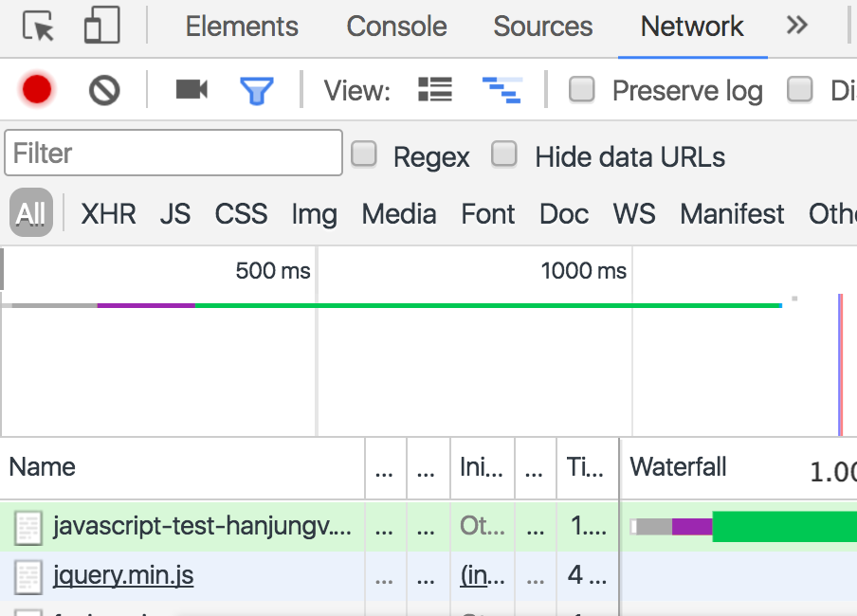Image resolution: width=857 pixels, height=616 pixels.
Task: Toggle the device toolbar icon
Action: click(x=101, y=26)
